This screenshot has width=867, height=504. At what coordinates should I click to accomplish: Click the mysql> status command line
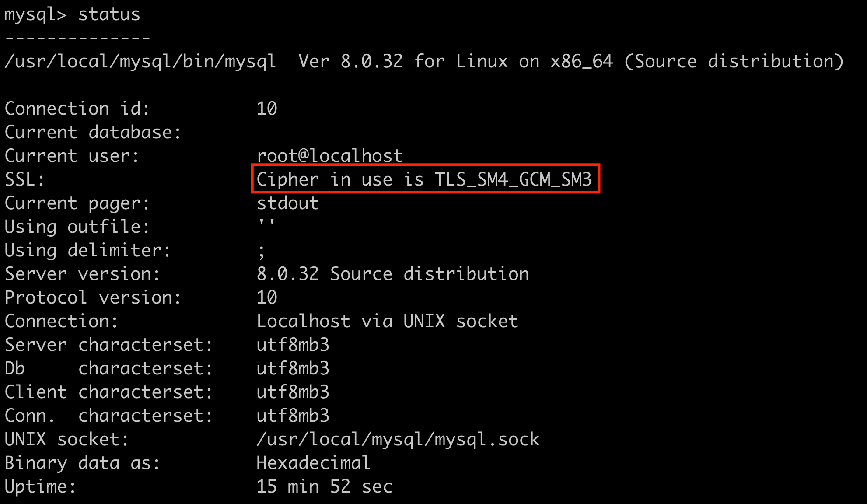coord(72,14)
